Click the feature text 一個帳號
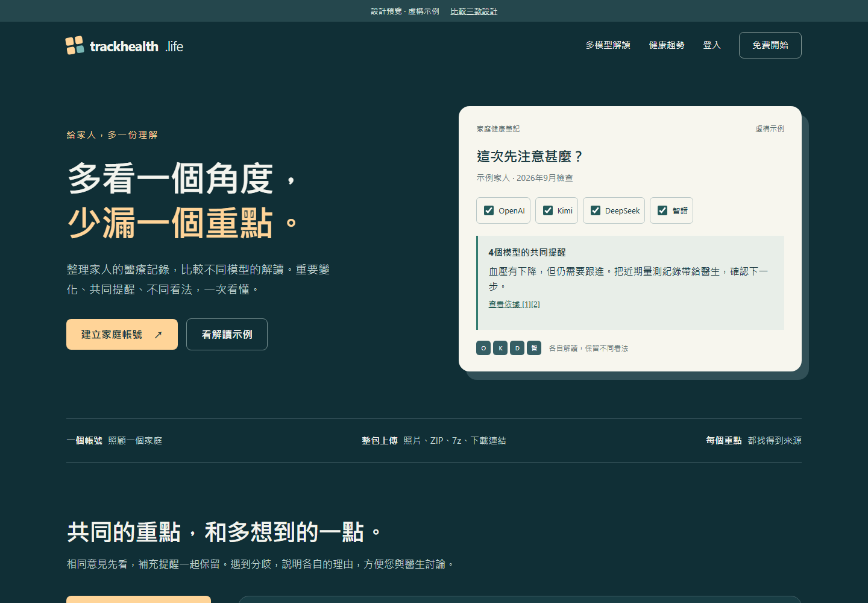 tap(84, 441)
